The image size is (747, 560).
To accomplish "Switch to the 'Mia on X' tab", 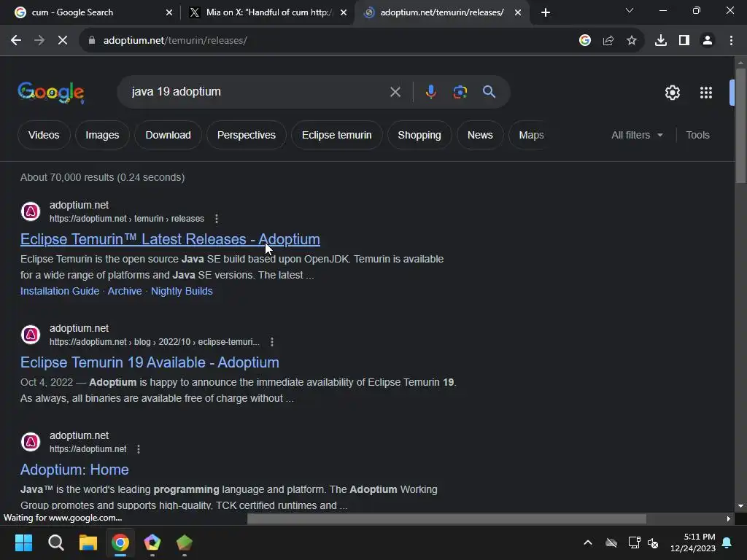I will [268, 12].
